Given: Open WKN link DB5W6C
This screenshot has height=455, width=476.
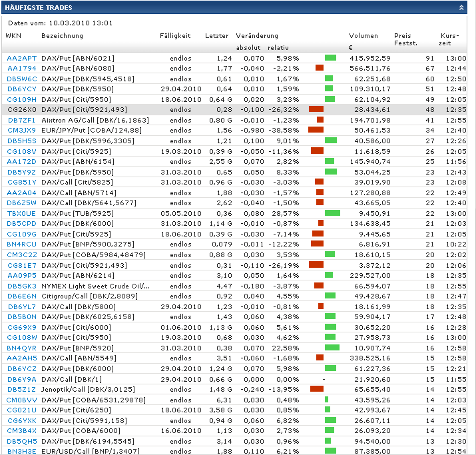Looking at the screenshot, I should tap(21, 79).
